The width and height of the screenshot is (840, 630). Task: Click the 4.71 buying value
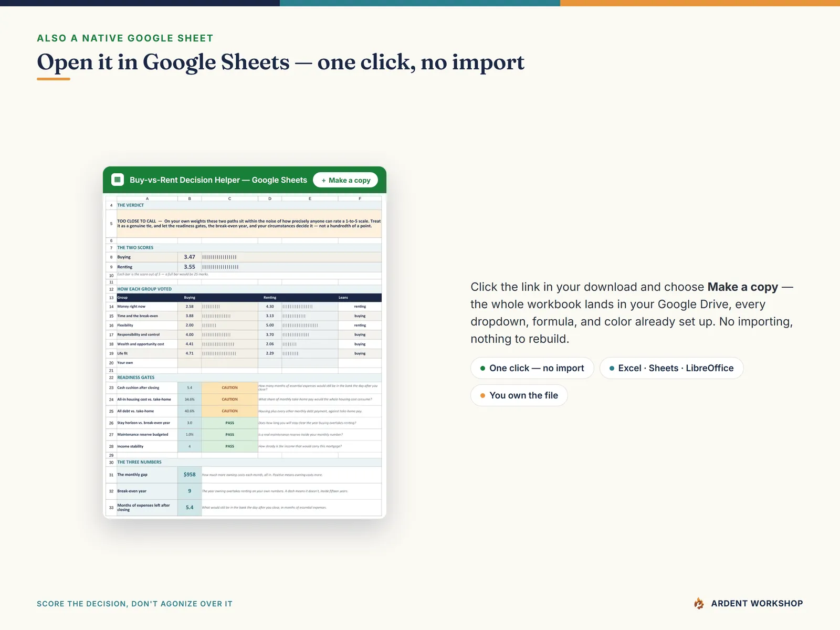190,354
